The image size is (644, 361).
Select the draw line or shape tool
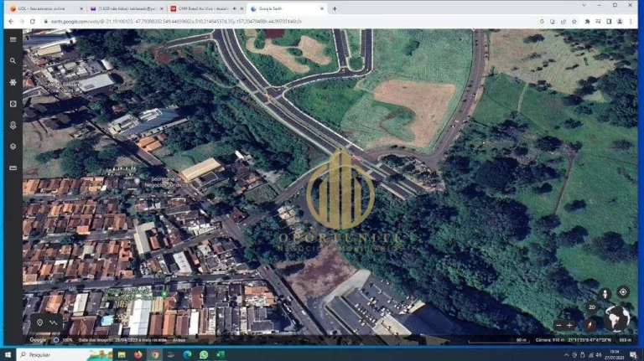coord(54,322)
